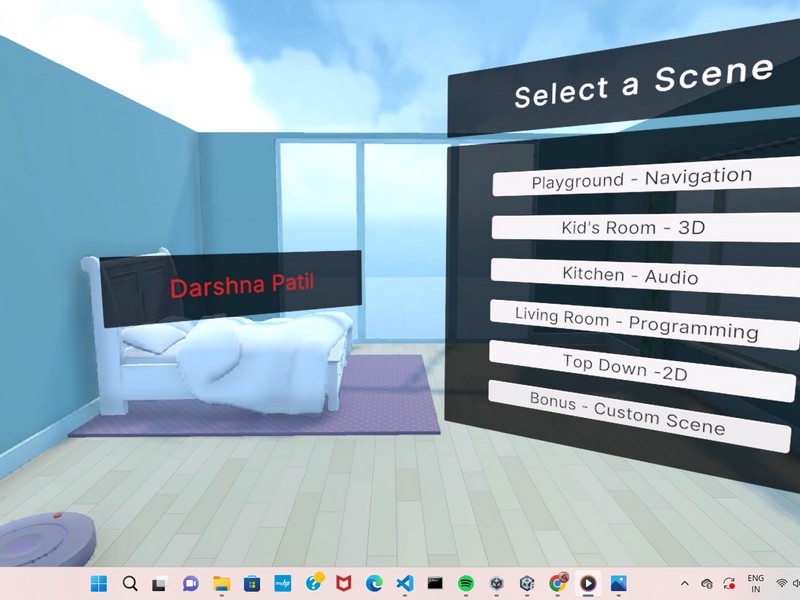Open Windows Search from the taskbar
The image size is (800, 600).
coord(130,583)
